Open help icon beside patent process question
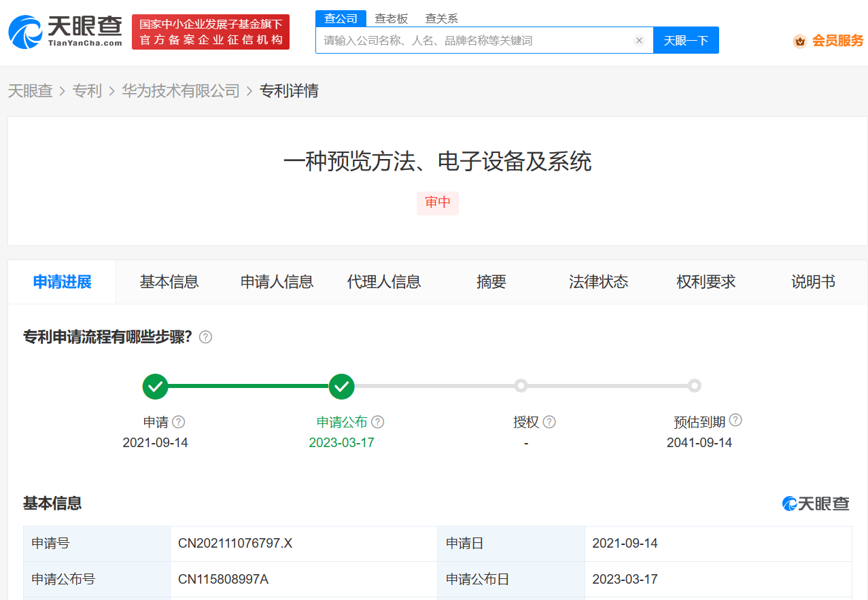Viewport: 868px width, 600px height. click(205, 337)
